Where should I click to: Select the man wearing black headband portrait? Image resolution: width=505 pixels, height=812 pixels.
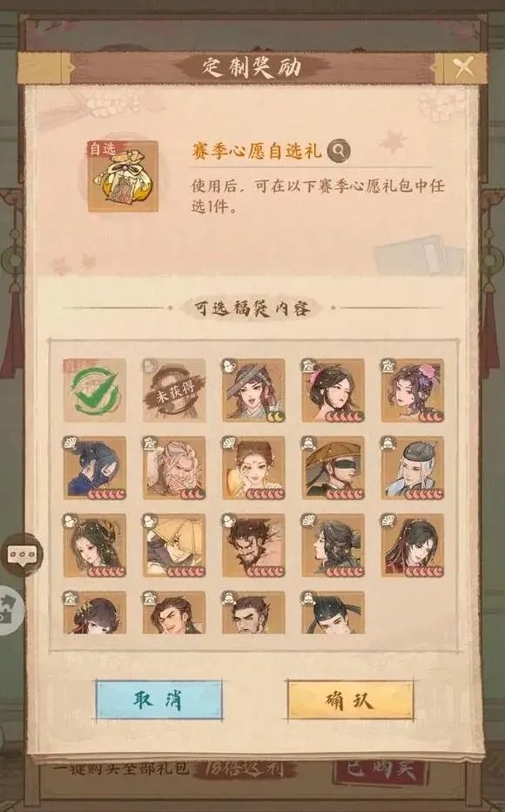[x=333, y=612]
